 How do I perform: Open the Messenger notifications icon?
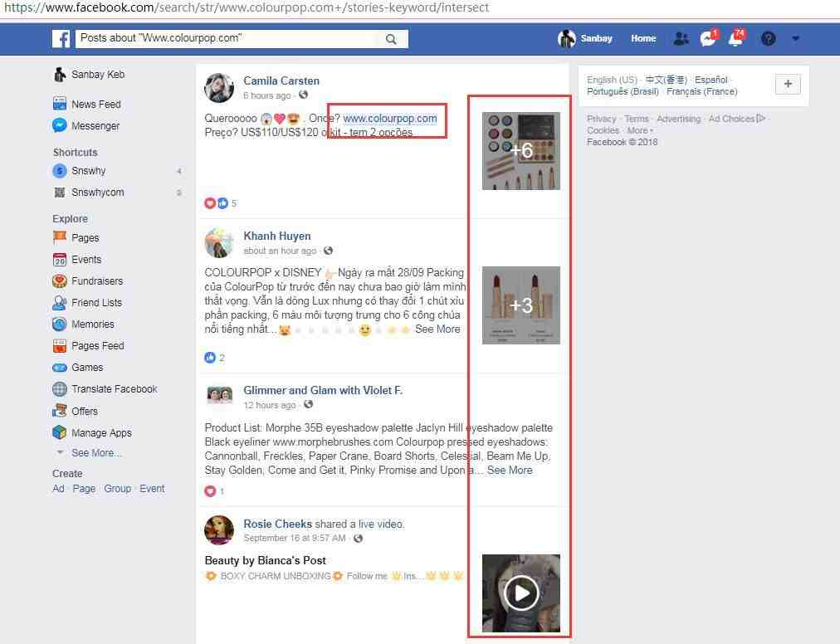click(x=709, y=38)
